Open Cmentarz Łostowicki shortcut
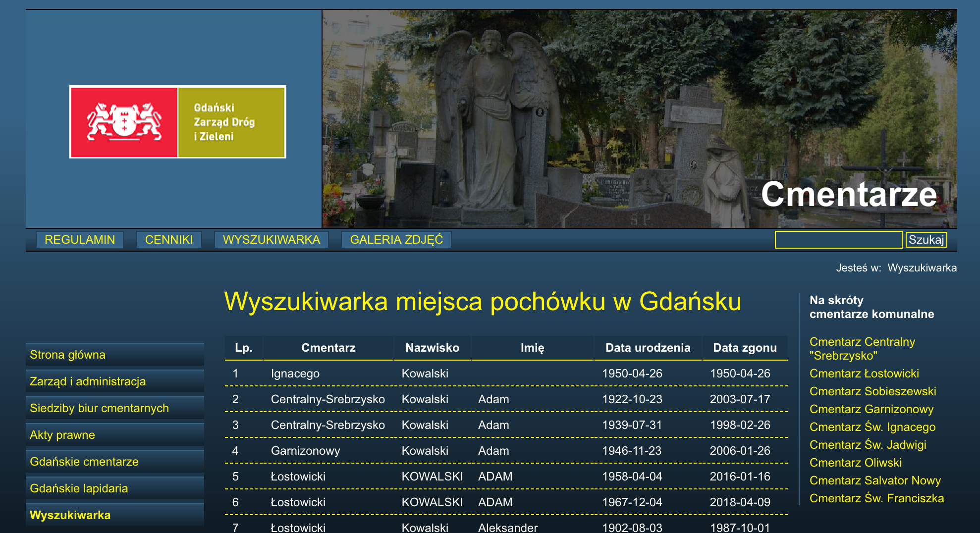 point(864,373)
